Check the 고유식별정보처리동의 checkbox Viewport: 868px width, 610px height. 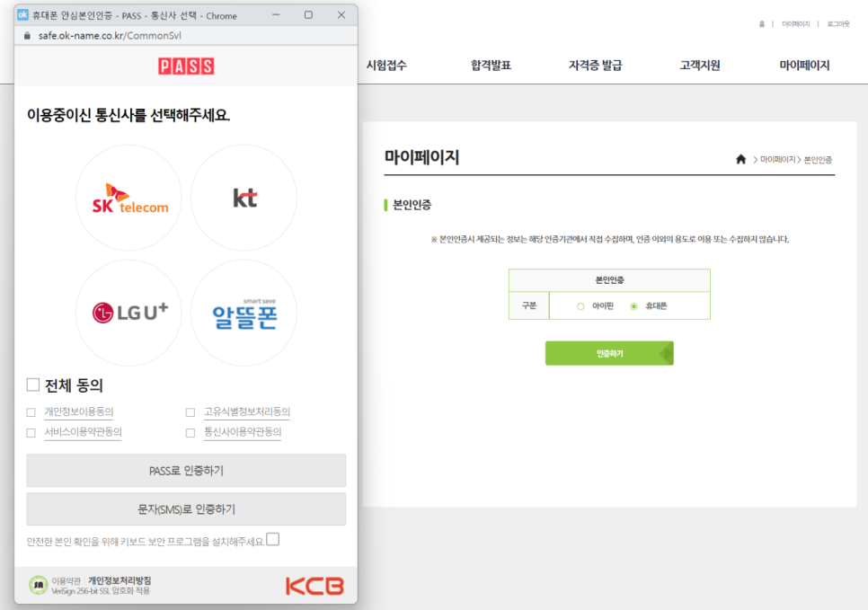click(x=190, y=412)
